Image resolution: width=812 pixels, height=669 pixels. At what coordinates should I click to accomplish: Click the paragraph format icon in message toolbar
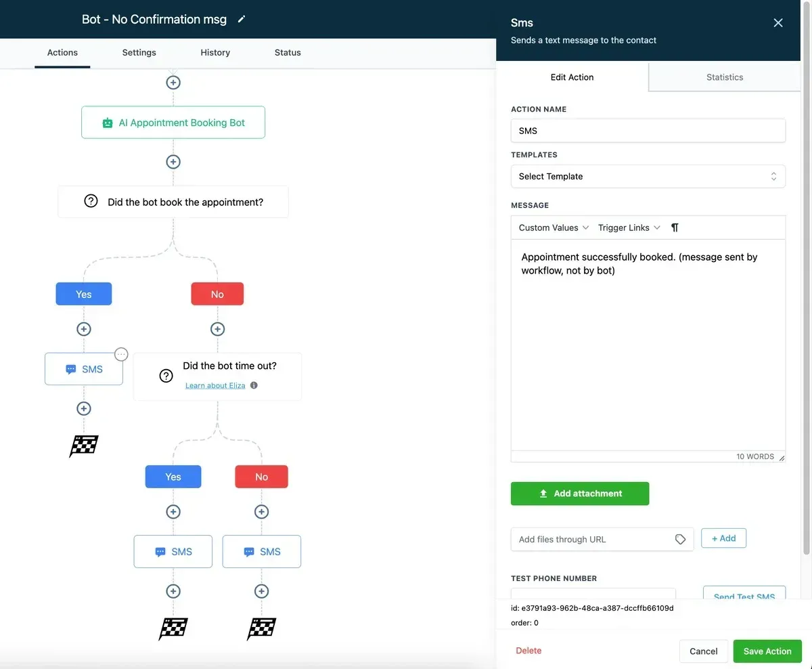[675, 228]
